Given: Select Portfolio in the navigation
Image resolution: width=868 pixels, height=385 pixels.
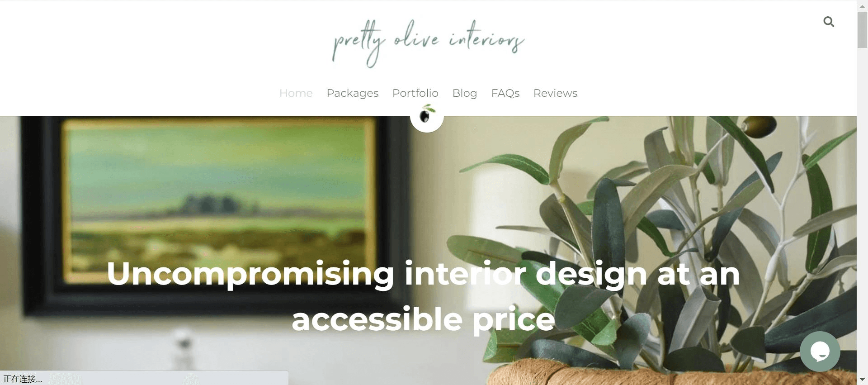Looking at the screenshot, I should (x=415, y=93).
